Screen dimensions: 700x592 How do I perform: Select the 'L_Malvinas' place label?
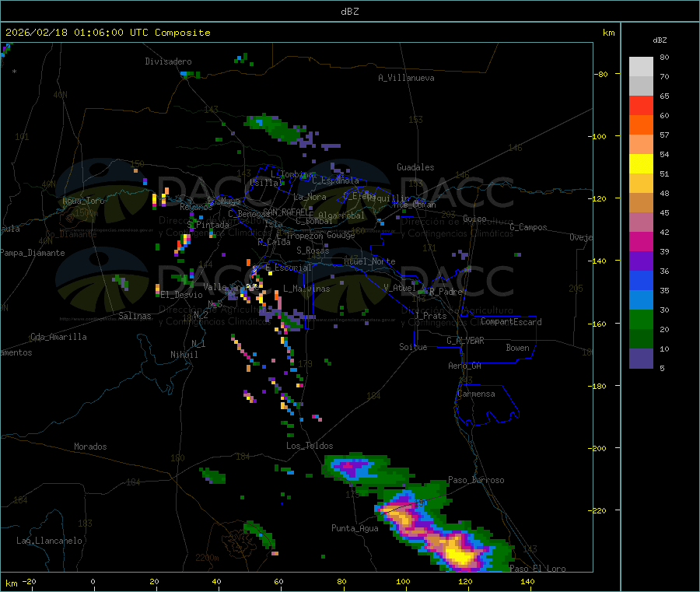(306, 289)
